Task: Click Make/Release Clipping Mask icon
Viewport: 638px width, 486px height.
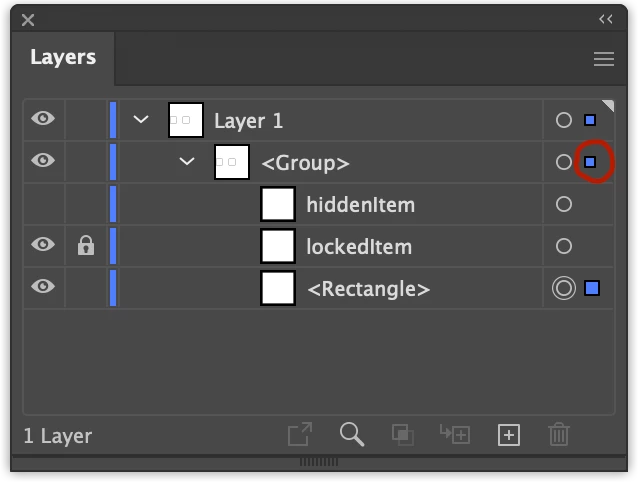Action: tap(402, 434)
